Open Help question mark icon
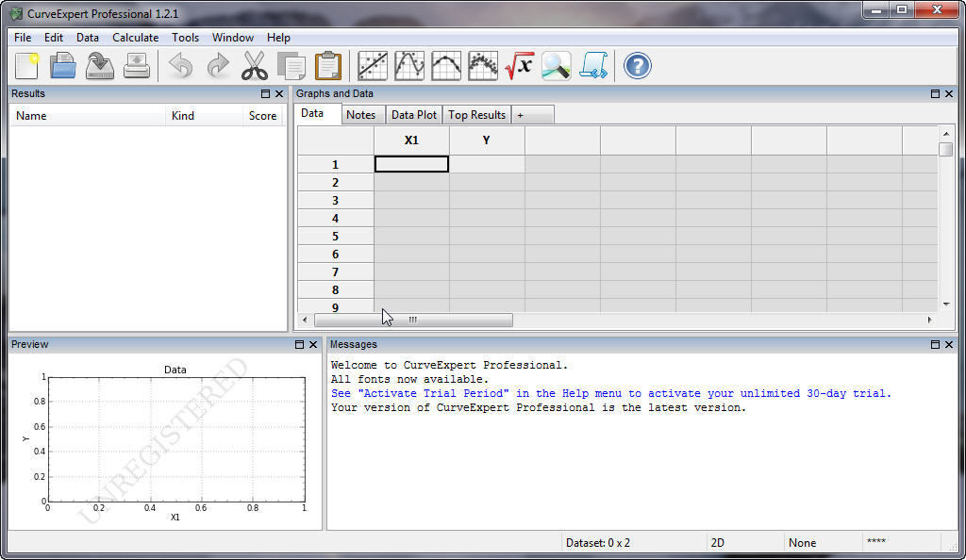Viewport: 966px width, 560px height. tap(638, 66)
